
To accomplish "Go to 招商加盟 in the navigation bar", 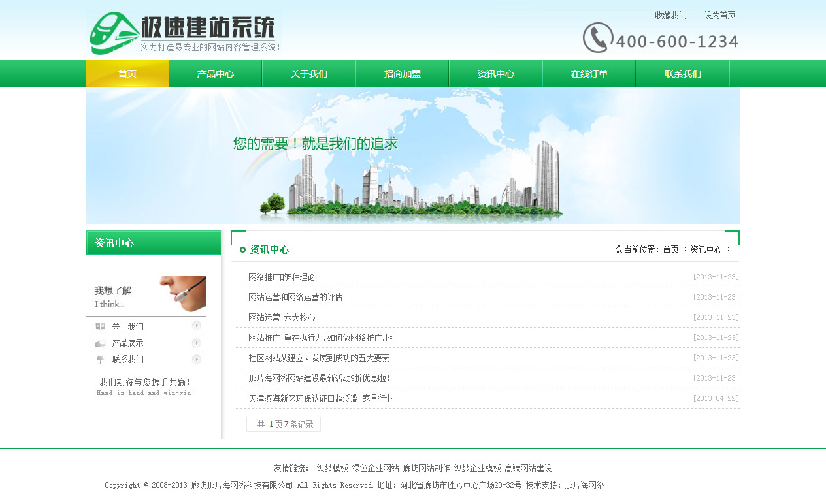I will click(403, 74).
